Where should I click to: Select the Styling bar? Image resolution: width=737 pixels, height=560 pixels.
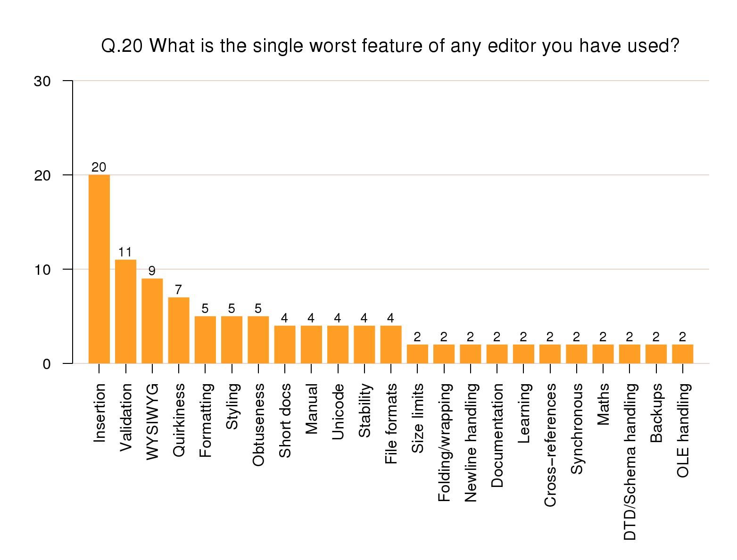coord(232,340)
